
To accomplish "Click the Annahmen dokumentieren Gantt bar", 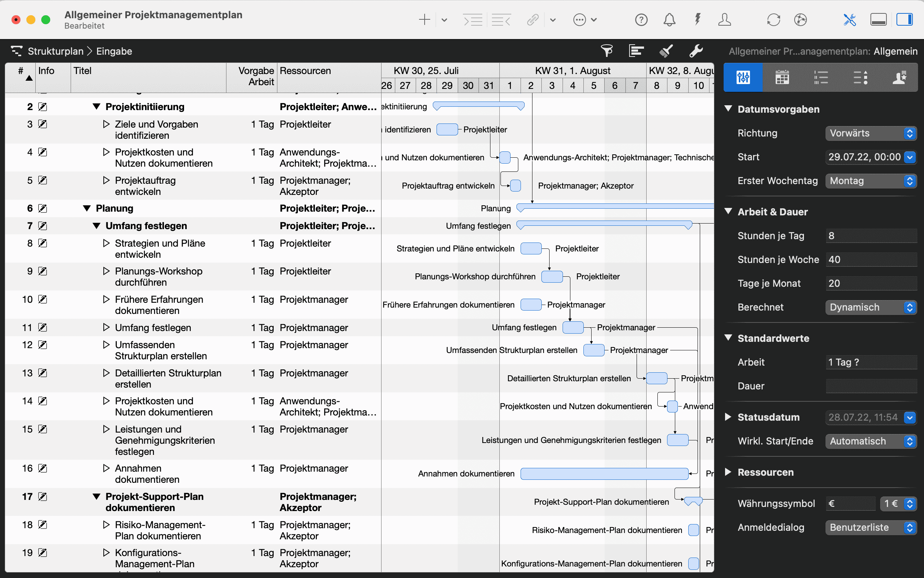I will point(604,473).
